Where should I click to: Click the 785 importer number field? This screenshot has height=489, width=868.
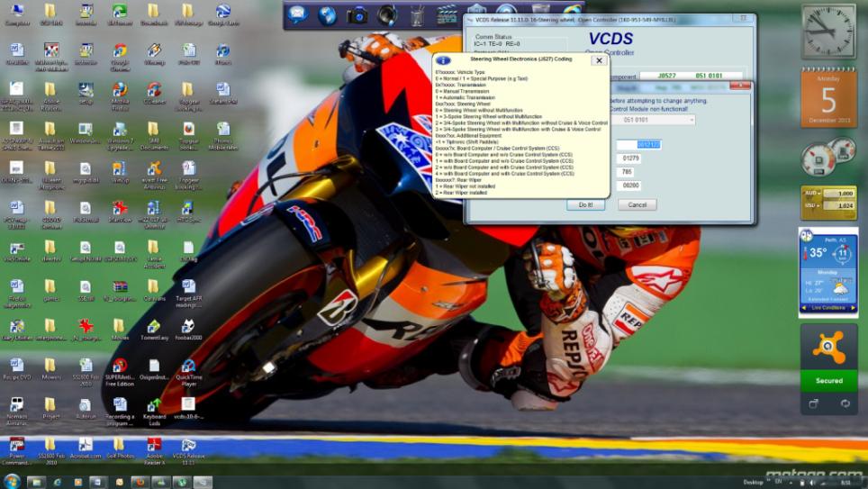(626, 172)
